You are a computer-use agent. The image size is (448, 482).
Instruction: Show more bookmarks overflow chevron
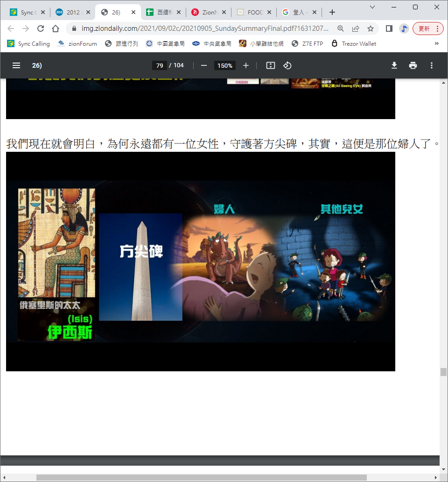(x=437, y=43)
